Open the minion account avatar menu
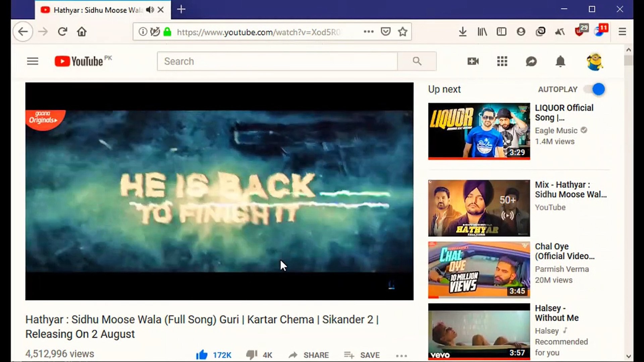 point(595,61)
